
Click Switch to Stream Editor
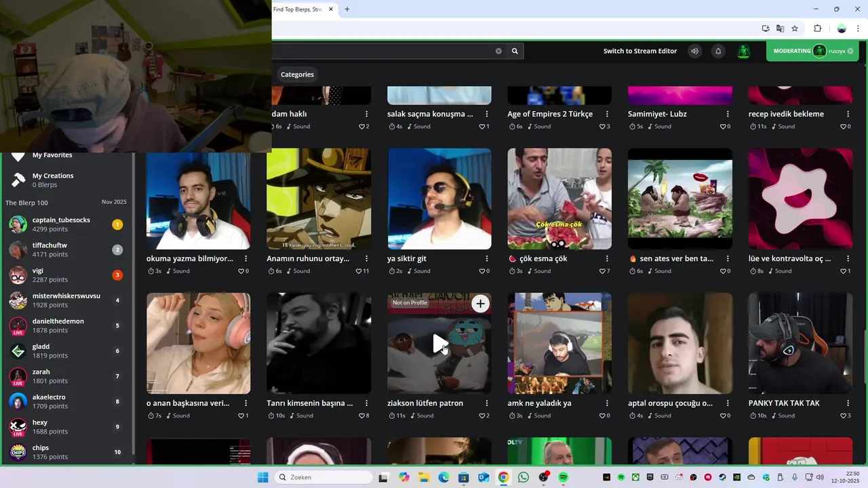[x=640, y=51]
